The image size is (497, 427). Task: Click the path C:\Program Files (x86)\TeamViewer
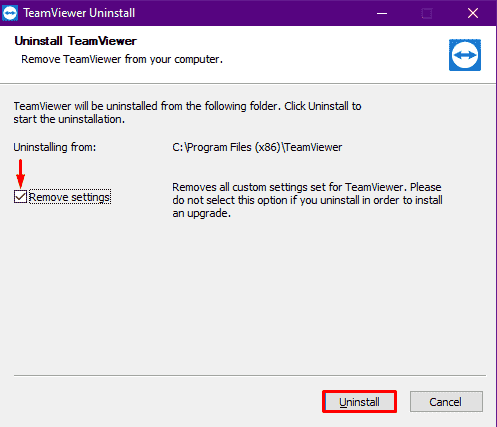[257, 147]
